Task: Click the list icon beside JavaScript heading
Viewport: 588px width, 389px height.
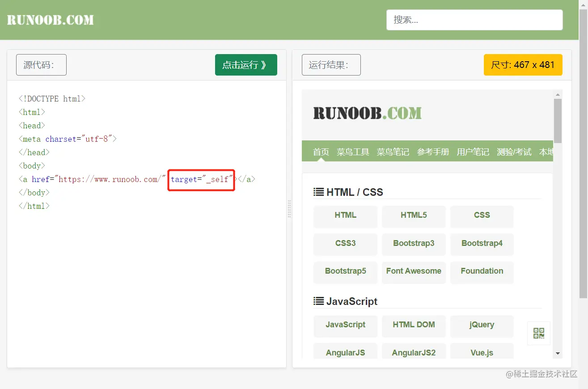Action: (x=318, y=301)
